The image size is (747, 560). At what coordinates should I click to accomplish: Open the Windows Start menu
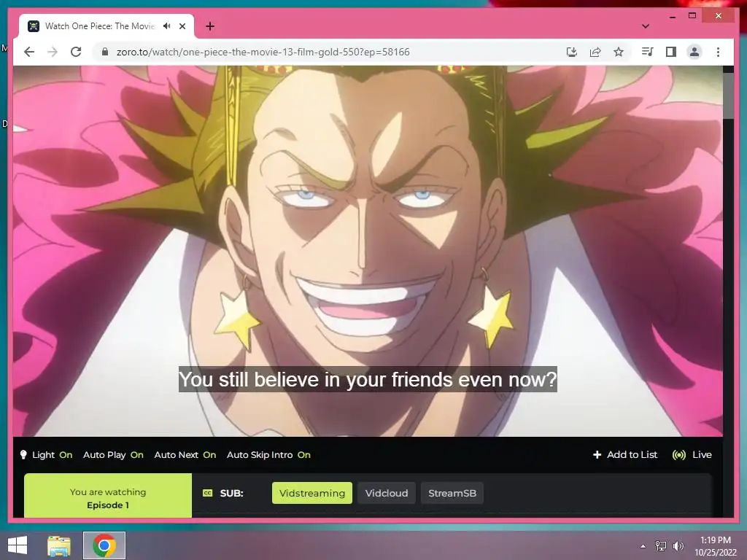pos(18,545)
